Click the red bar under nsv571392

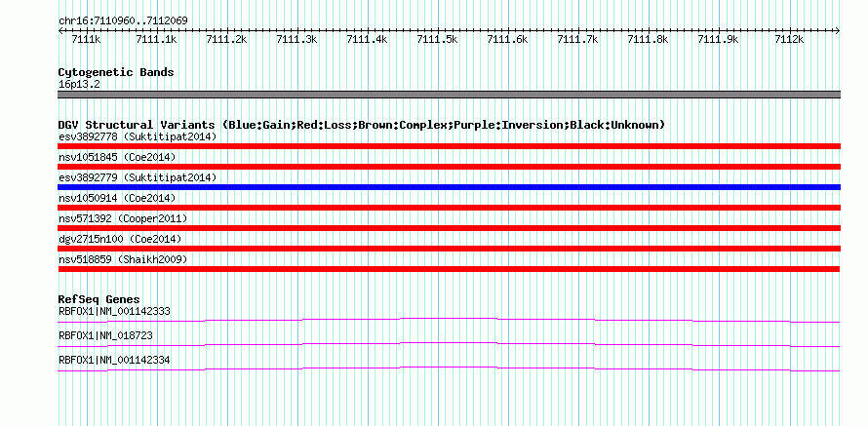tap(449, 228)
